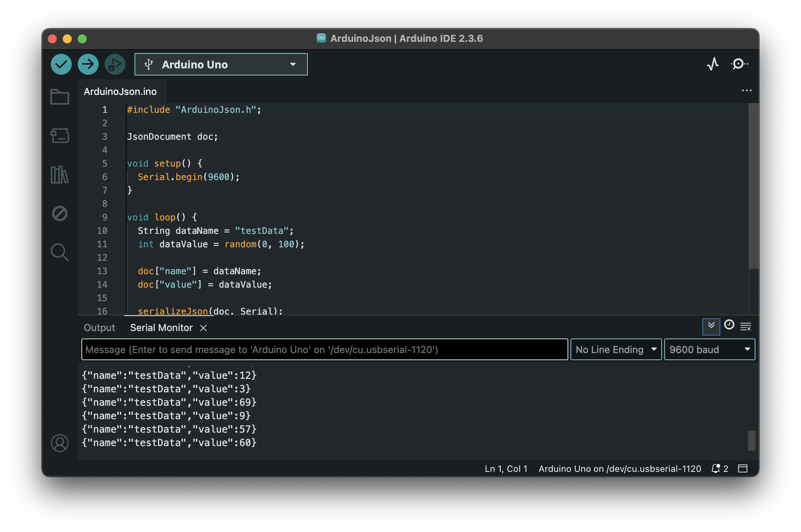This screenshot has height=532, width=801.
Task: Open Library Manager books icon
Action: coord(60,174)
